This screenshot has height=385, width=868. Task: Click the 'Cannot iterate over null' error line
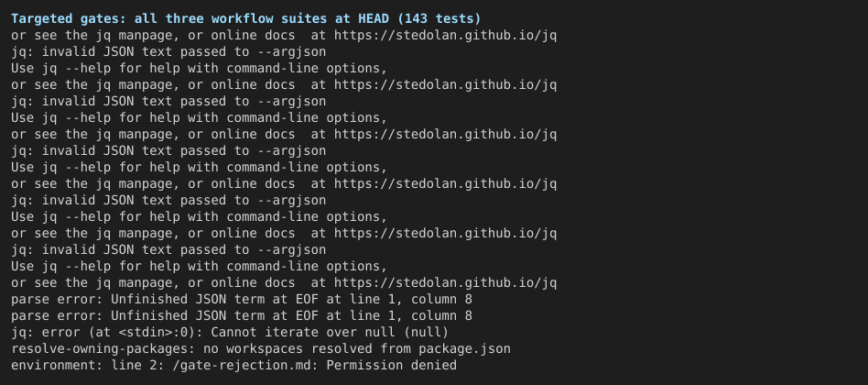point(230,333)
